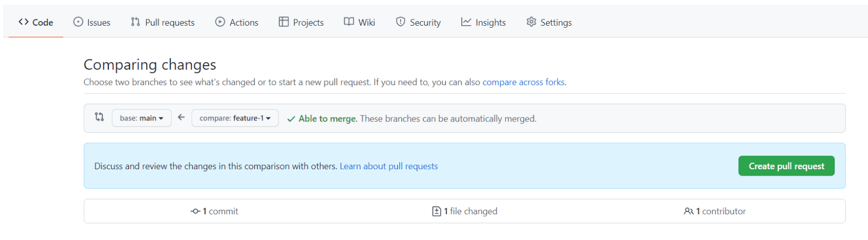This screenshot has width=868, height=240.
Task: Click the Able to merge status text
Action: coord(328,118)
